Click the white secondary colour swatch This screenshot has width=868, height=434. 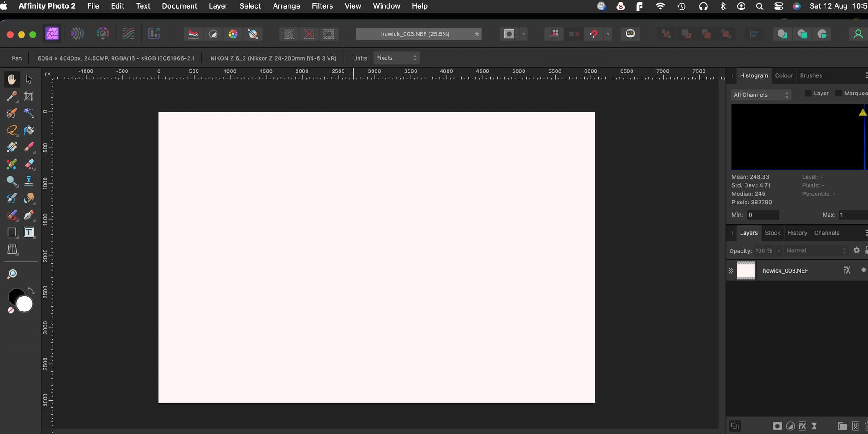[x=24, y=305]
